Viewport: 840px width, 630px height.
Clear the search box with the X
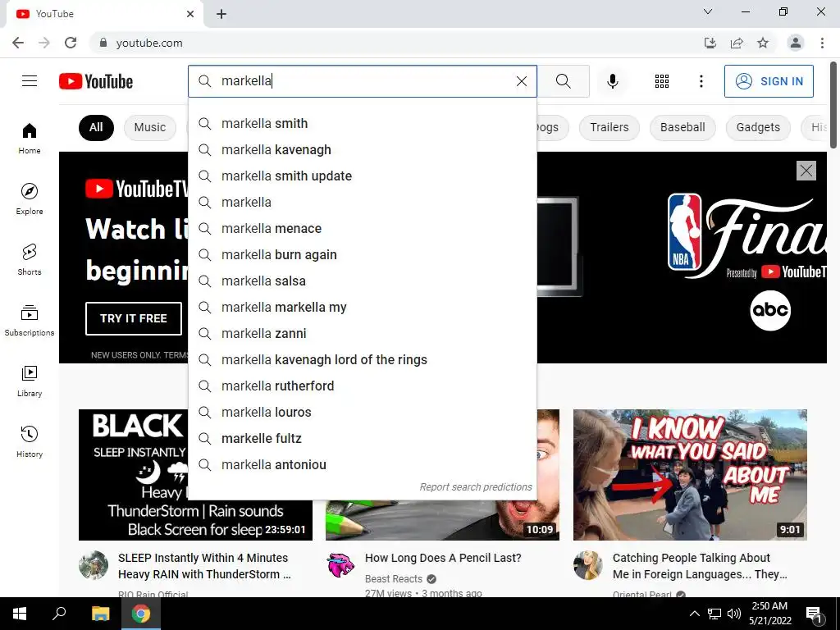(x=521, y=81)
